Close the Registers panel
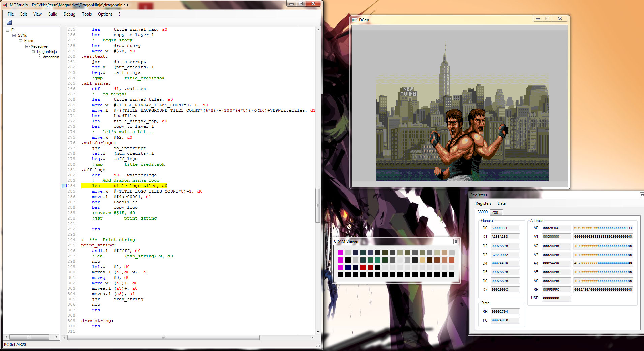This screenshot has width=644, height=351. click(x=642, y=195)
